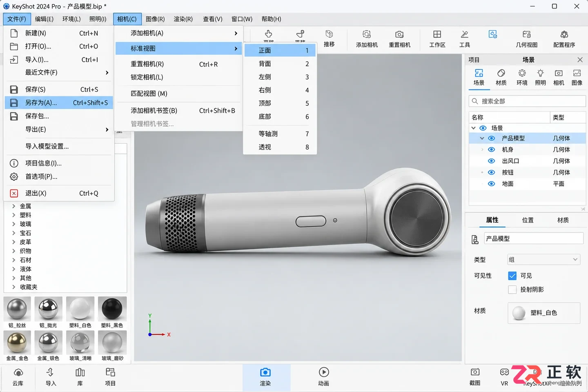Expand the 金属 material category

click(x=13, y=206)
